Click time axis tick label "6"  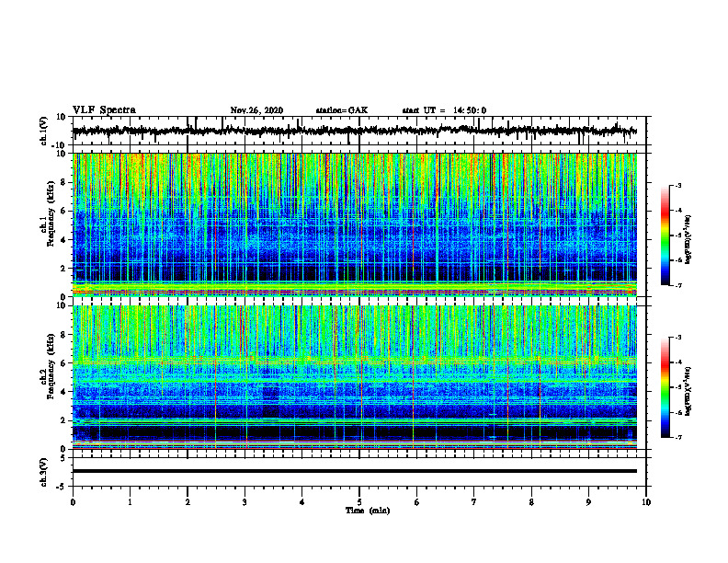pyautogui.click(x=416, y=502)
